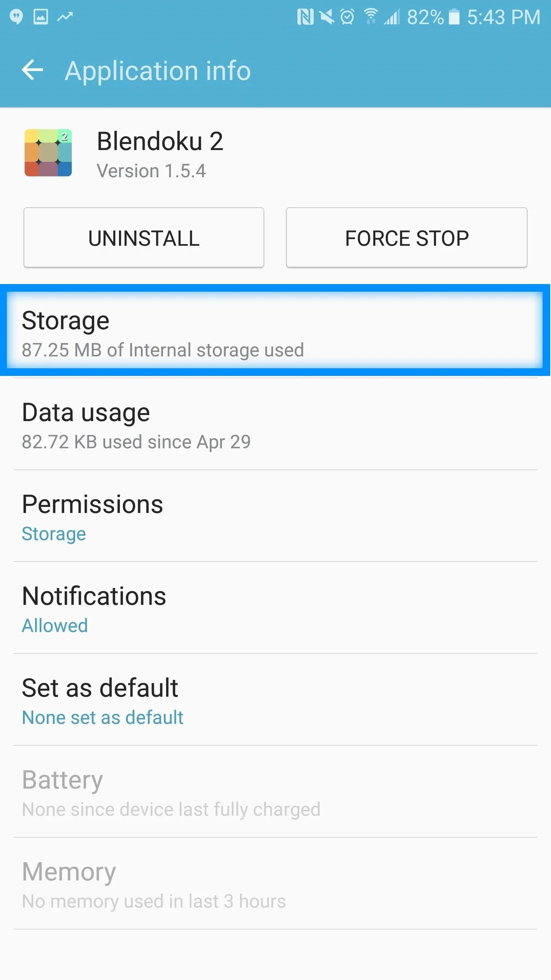Force stop the application
Viewport: 551px width, 980px height.
click(x=407, y=237)
